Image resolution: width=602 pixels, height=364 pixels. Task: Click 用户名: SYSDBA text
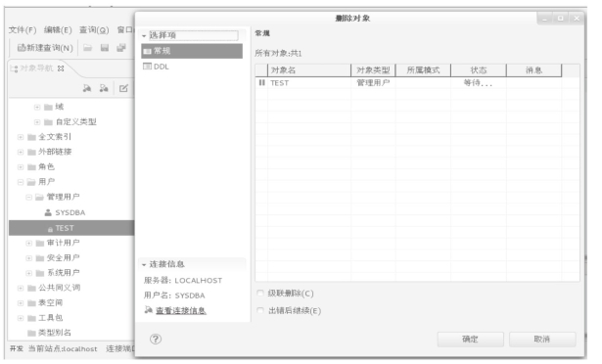[174, 296]
